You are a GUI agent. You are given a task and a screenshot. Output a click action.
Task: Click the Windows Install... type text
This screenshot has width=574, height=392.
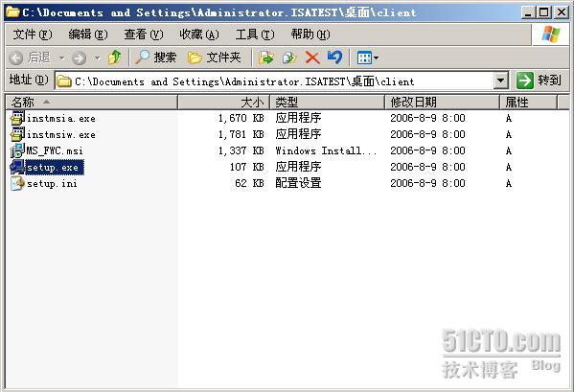click(x=326, y=150)
